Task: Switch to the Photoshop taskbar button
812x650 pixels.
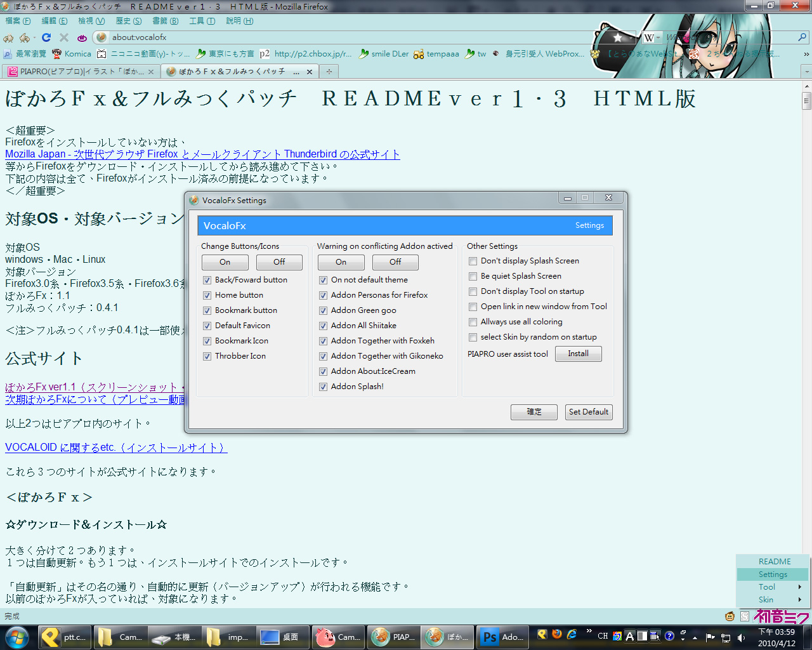Action: [x=502, y=637]
